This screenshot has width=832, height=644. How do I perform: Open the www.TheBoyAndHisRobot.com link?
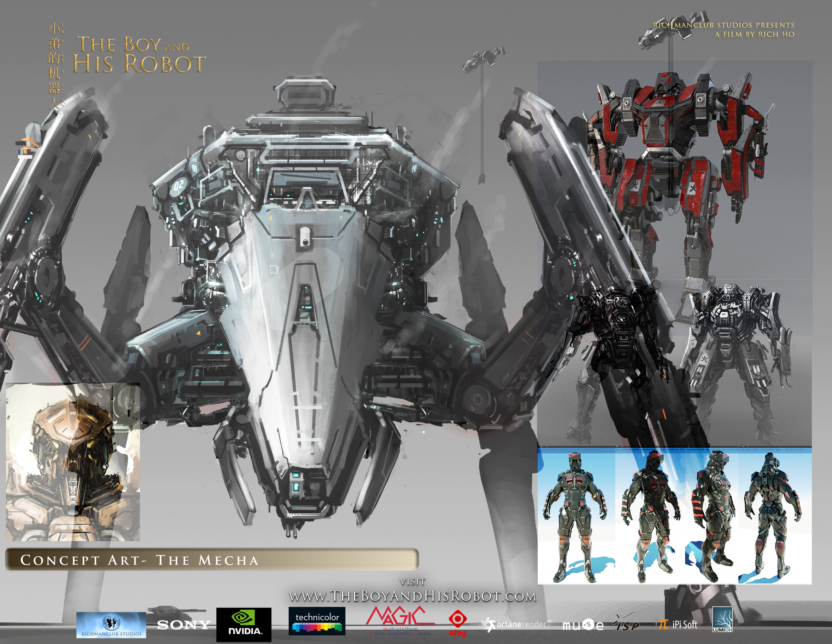(412, 597)
